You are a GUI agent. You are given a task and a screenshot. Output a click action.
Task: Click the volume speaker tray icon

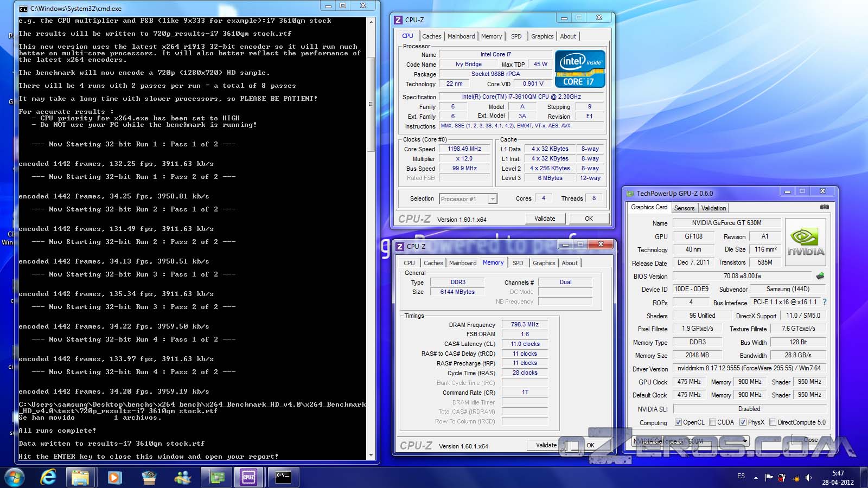coord(808,478)
